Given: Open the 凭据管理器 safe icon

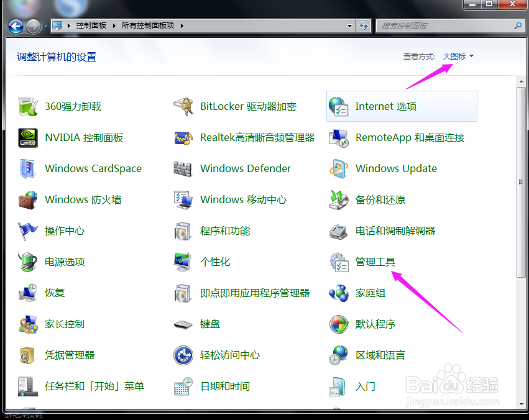Looking at the screenshot, I should [x=28, y=355].
